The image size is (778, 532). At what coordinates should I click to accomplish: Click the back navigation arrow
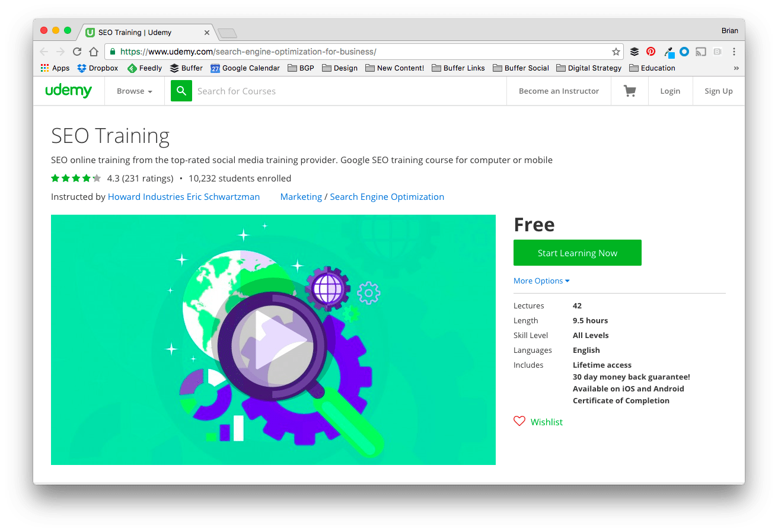tap(44, 52)
